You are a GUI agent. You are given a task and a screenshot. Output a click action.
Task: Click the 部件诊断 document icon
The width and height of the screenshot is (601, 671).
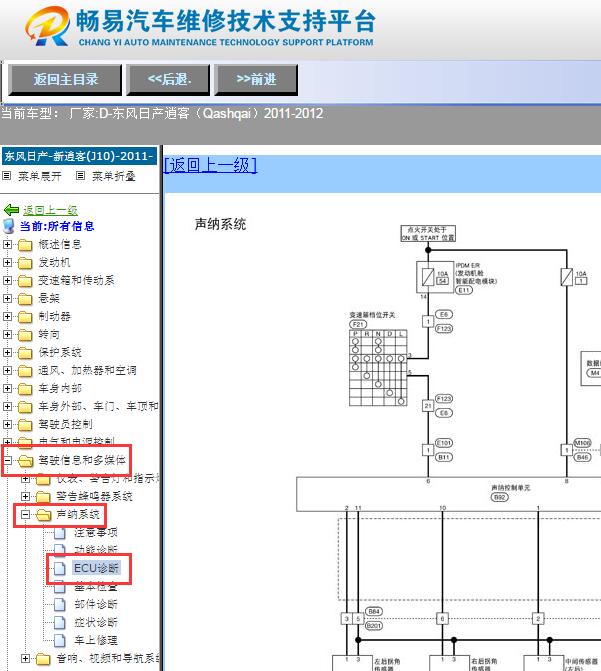tap(60, 604)
